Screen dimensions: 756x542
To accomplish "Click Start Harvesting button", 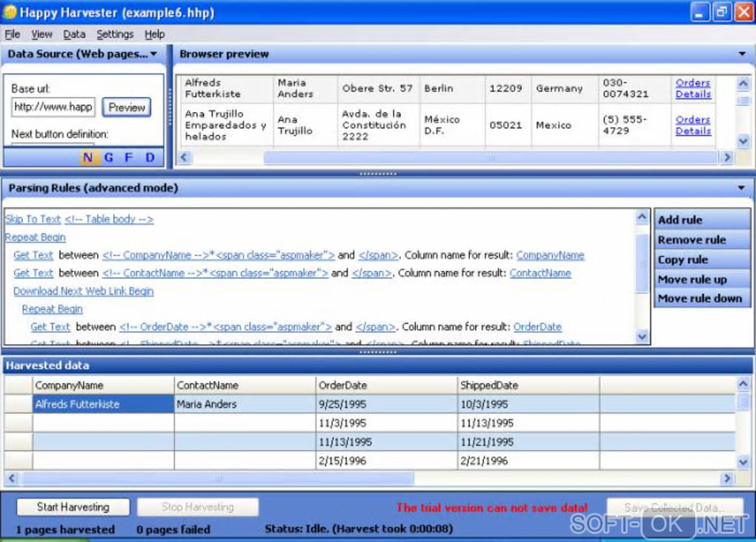I will pos(73,507).
